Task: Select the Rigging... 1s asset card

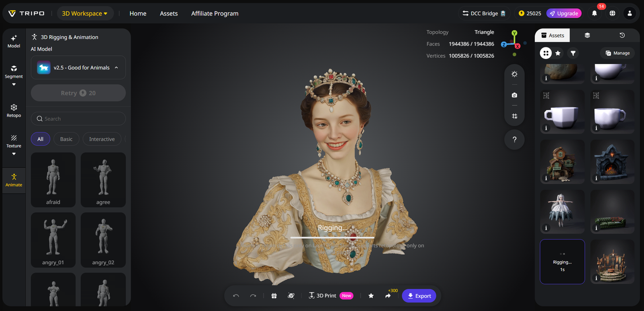Action: (562, 262)
